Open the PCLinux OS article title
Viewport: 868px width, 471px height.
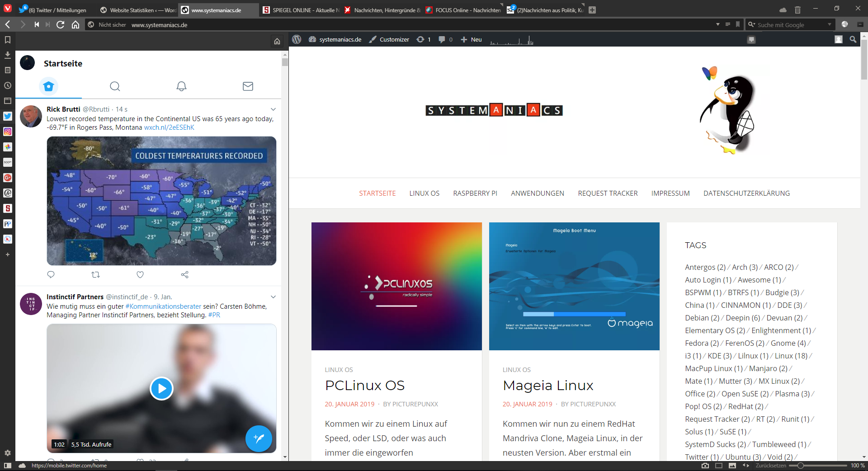[x=365, y=386]
